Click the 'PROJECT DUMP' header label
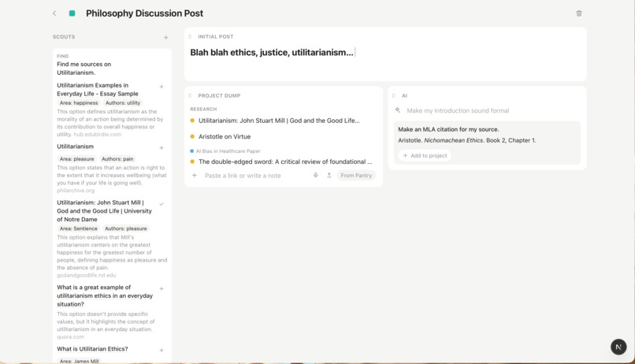Screen dimensions: 635x364 (x=219, y=95)
